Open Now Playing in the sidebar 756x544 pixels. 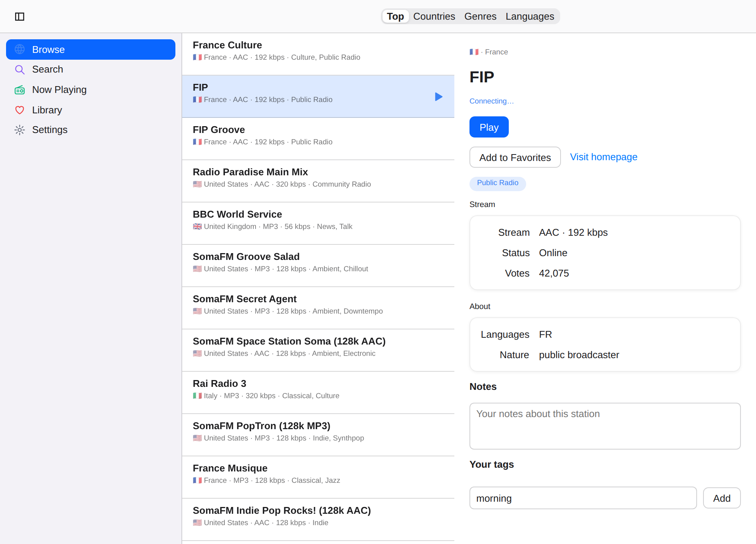(x=91, y=90)
